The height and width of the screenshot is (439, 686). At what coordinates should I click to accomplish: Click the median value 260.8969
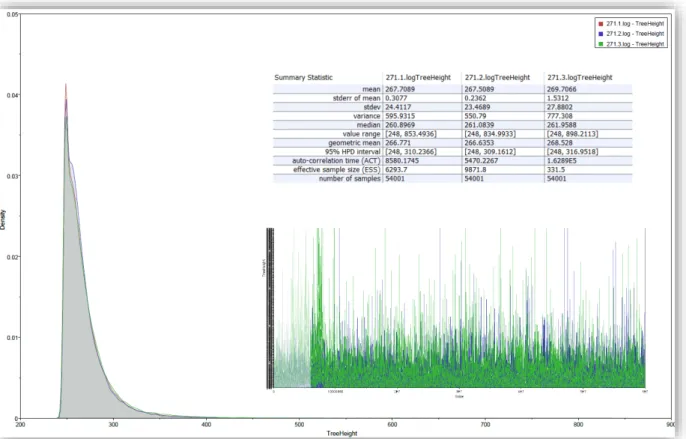click(400, 125)
